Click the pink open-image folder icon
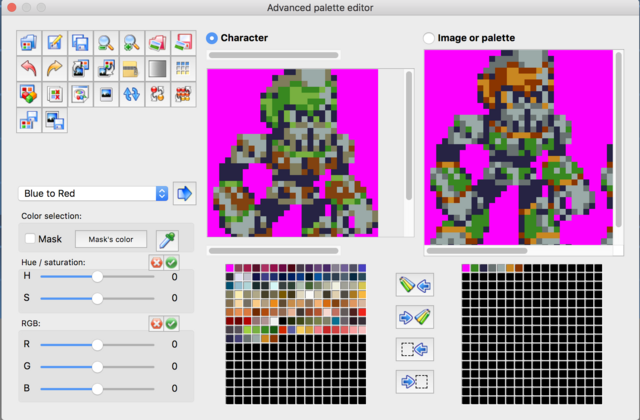Image resolution: width=640 pixels, height=420 pixels. click(157, 43)
